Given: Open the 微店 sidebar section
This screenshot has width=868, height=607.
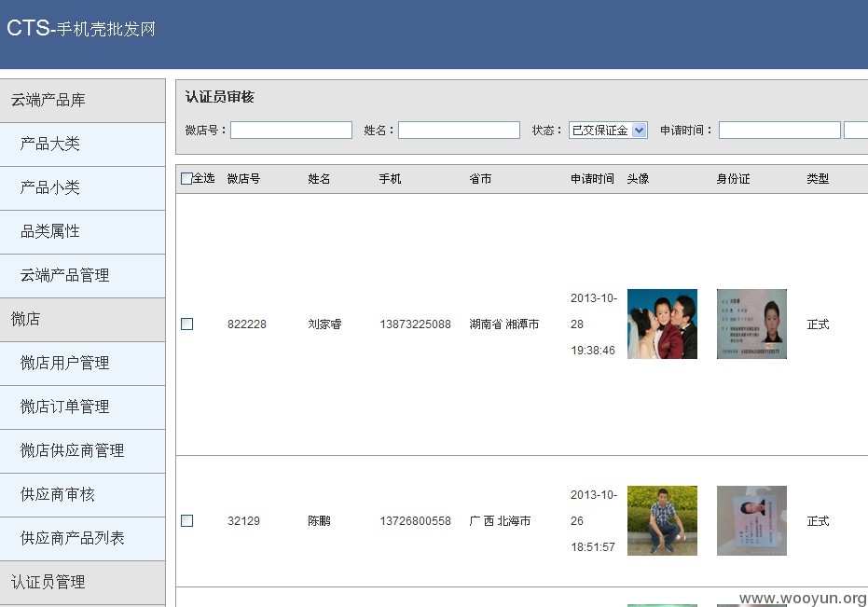Looking at the screenshot, I should 82,319.
